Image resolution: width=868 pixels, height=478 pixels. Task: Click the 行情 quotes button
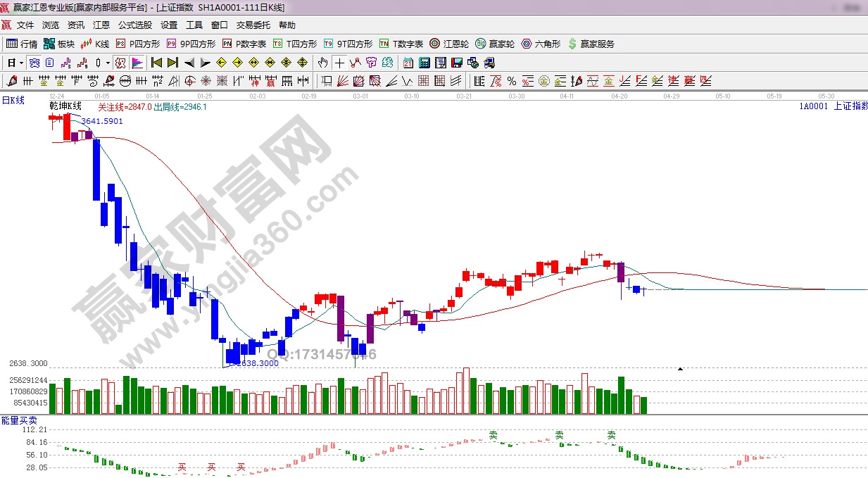[22, 44]
